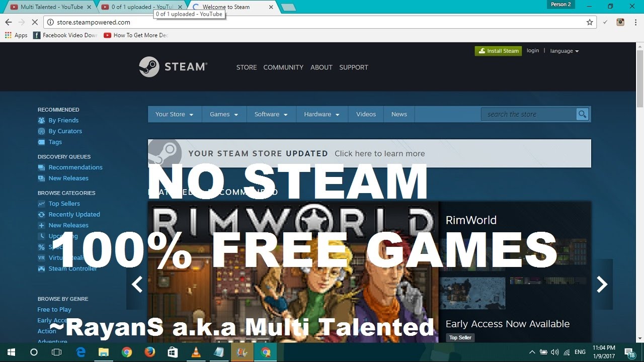
Task: Click the Top Seller tag on RimWorld
Action: [460, 337]
